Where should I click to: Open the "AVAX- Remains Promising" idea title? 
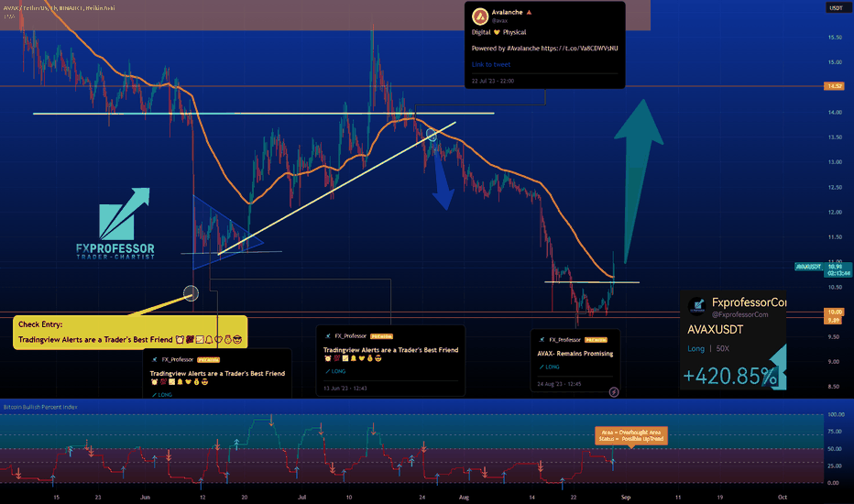click(x=575, y=354)
